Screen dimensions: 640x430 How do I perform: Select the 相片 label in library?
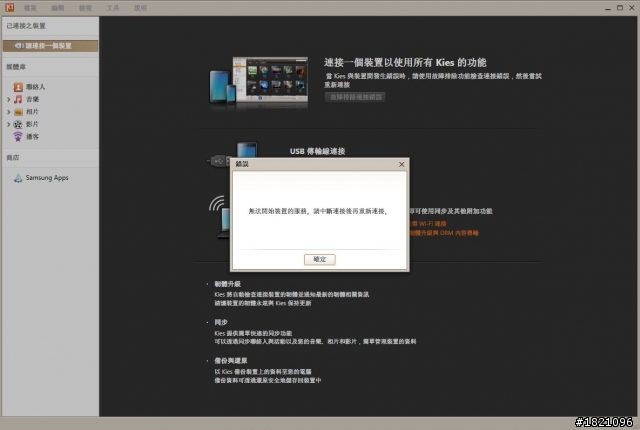point(32,112)
